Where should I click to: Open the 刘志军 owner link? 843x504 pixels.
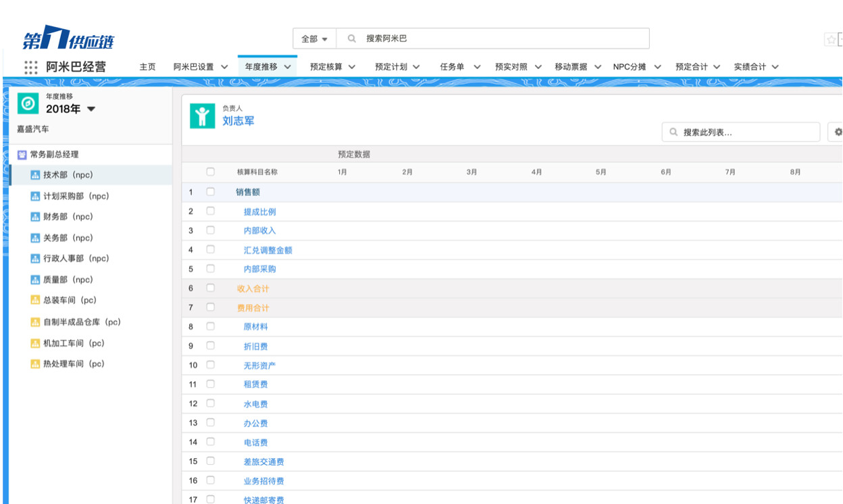click(238, 122)
